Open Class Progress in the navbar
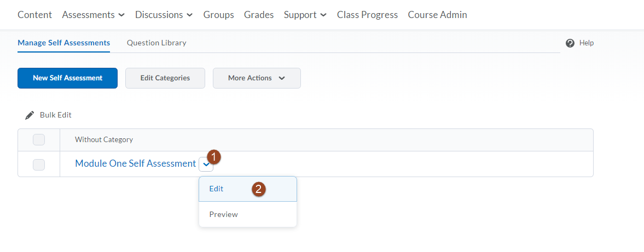Image resolution: width=644 pixels, height=252 pixels. coord(367,15)
